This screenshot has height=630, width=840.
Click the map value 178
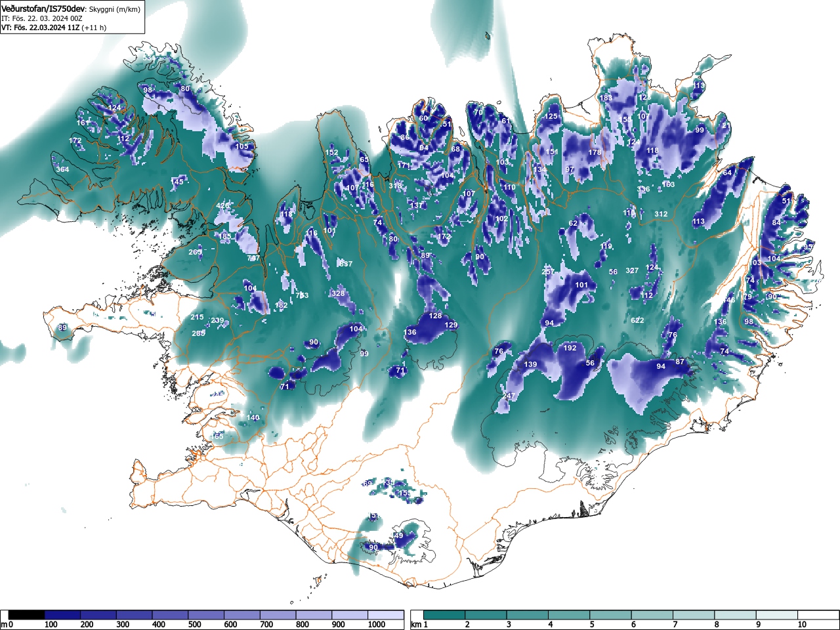[595, 152]
